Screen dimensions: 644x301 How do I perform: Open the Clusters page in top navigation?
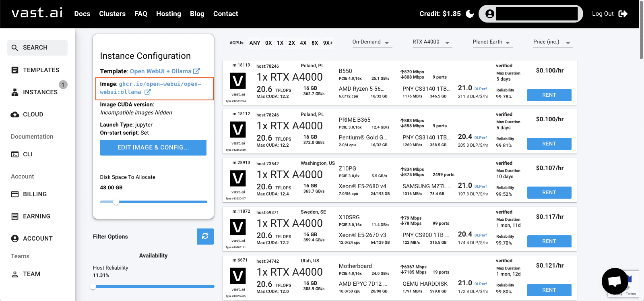(x=112, y=14)
